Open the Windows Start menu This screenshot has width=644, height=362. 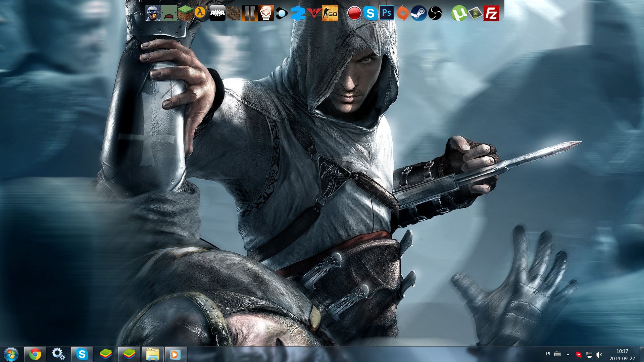tap(11, 354)
